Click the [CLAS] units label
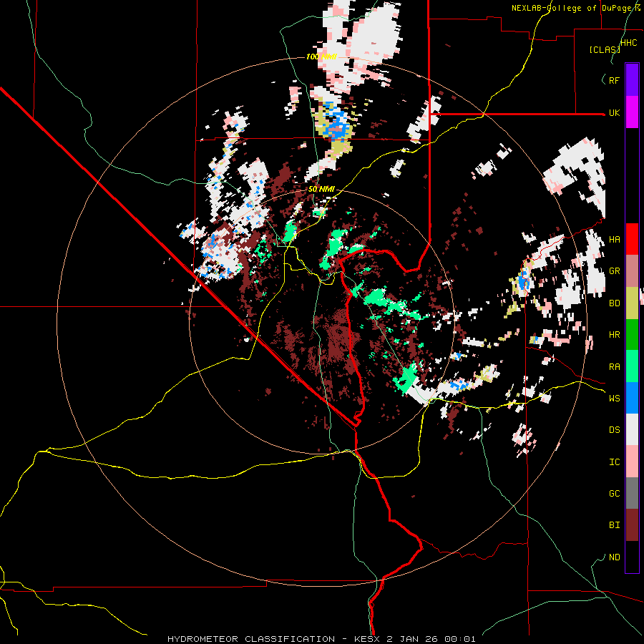 coord(605,50)
